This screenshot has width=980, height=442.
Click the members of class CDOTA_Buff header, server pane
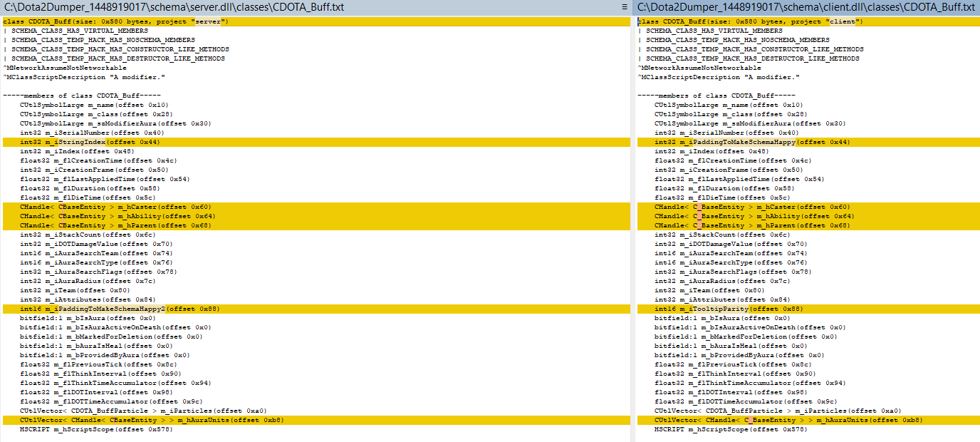click(82, 96)
